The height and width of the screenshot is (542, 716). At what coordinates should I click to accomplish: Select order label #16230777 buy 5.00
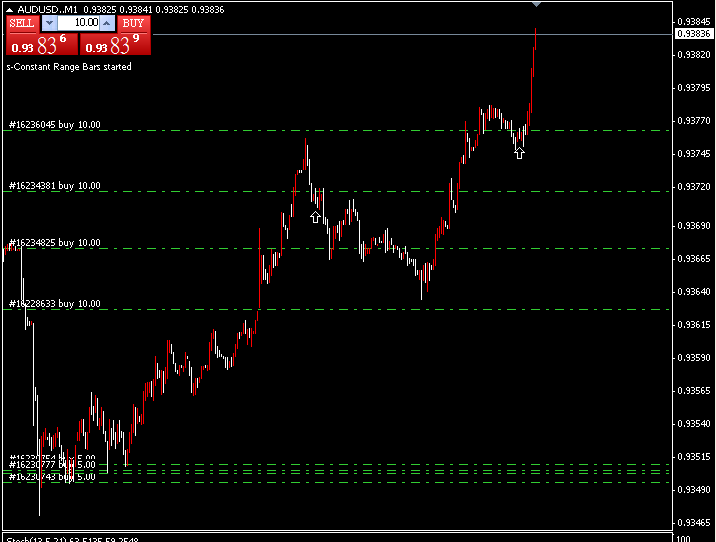[x=52, y=465]
